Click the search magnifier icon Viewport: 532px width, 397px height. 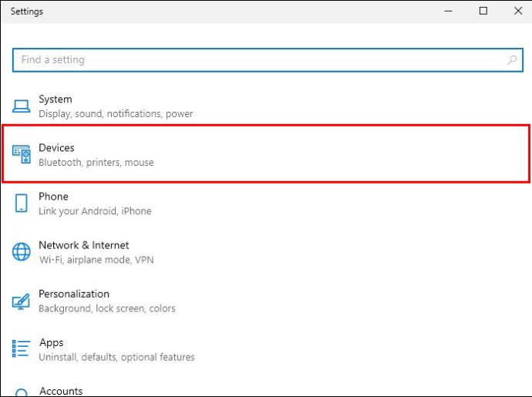[512, 60]
